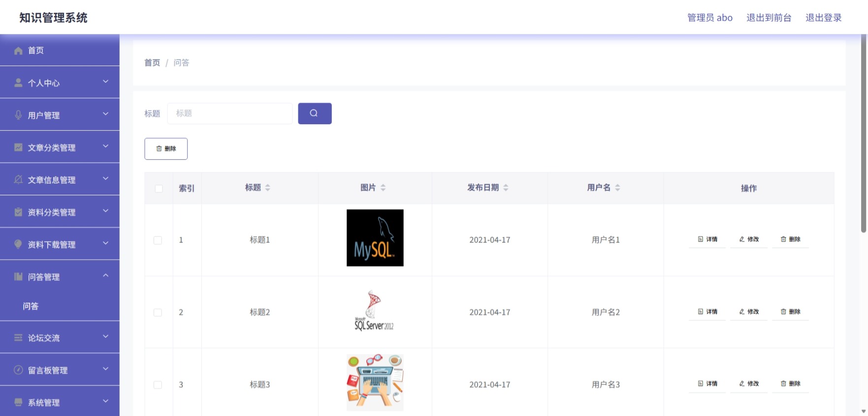Click the magnifier search button
868x416 pixels.
(x=315, y=113)
